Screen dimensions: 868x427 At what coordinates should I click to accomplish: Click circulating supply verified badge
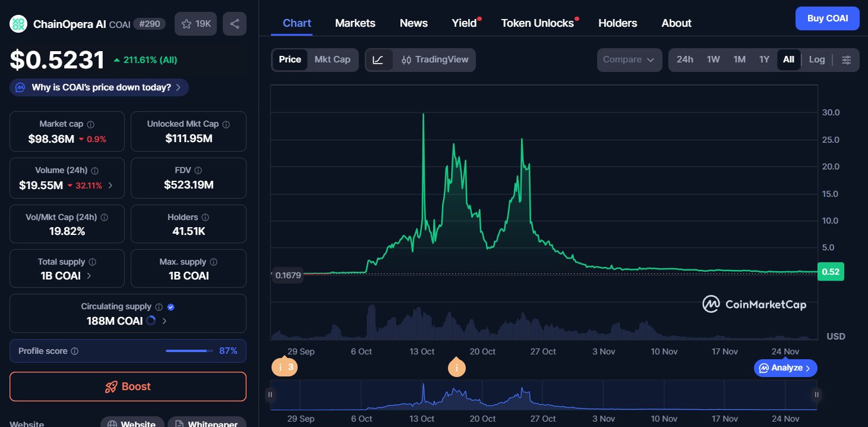pyautogui.click(x=171, y=307)
